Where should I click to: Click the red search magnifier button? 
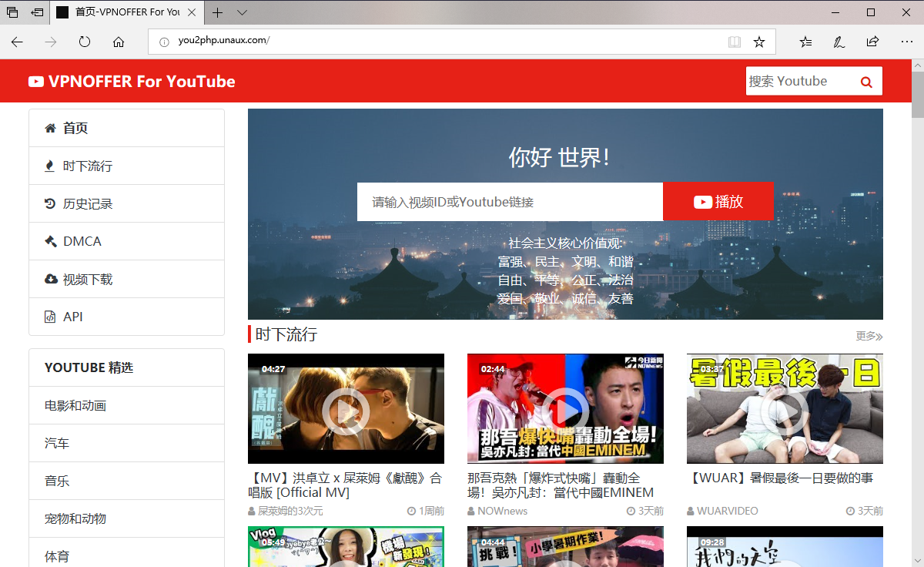click(866, 82)
